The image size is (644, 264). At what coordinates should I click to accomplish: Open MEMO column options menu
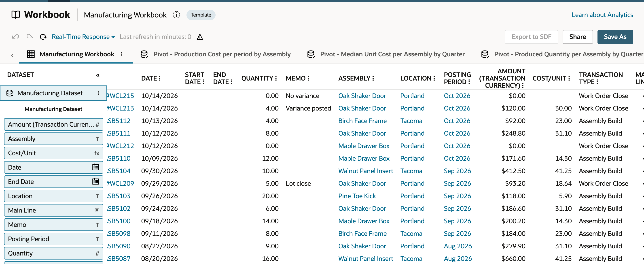(x=308, y=78)
